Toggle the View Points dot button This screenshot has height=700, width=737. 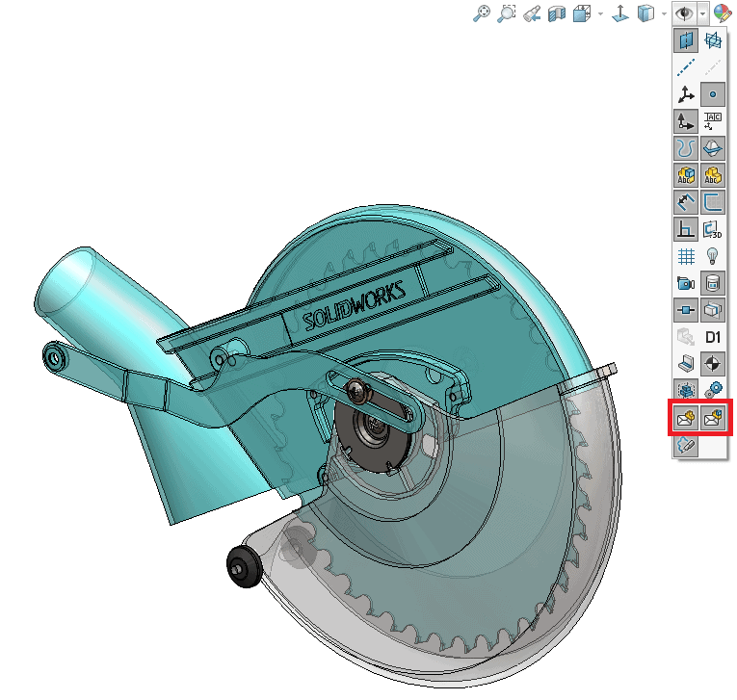[713, 94]
